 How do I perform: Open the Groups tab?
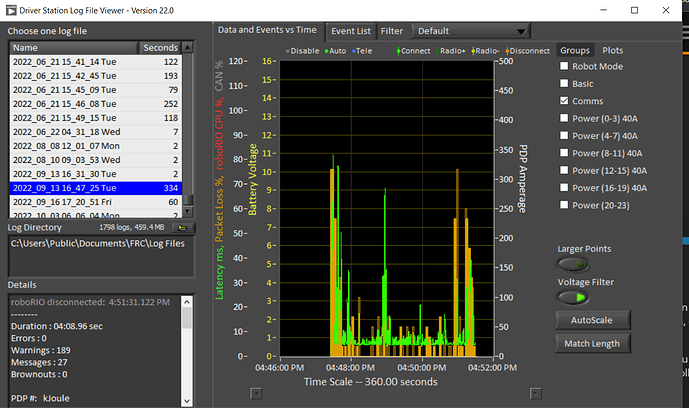coord(575,51)
